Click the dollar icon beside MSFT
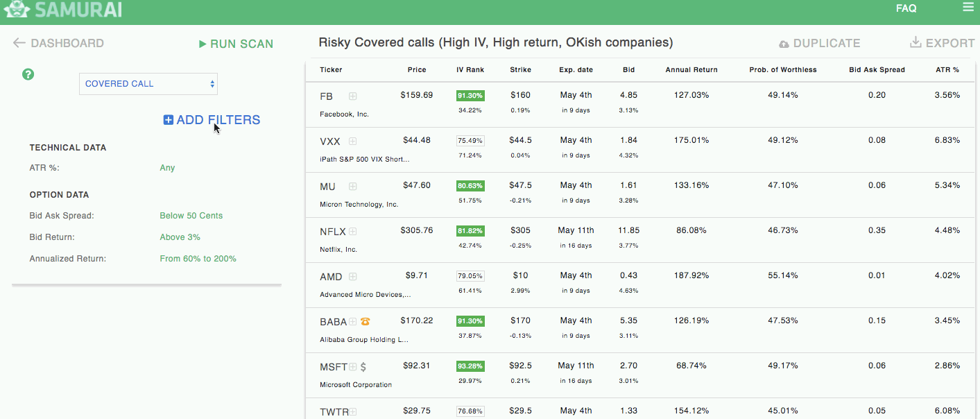 [x=363, y=366]
